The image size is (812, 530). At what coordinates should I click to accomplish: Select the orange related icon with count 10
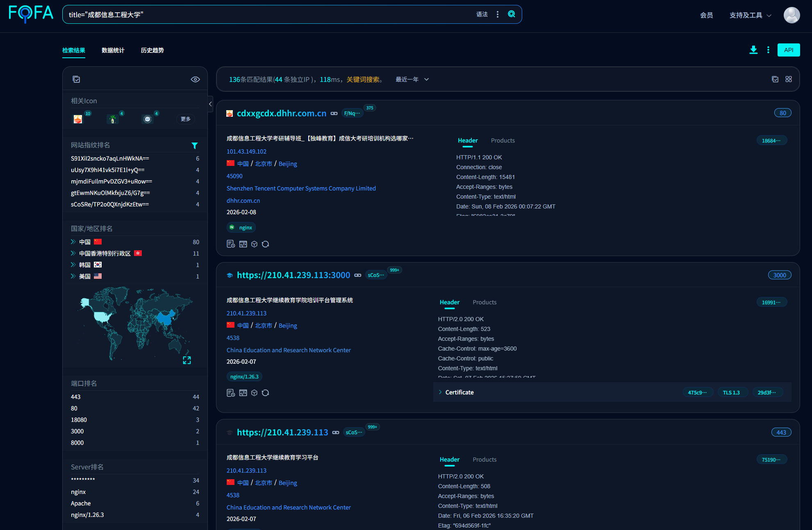[x=78, y=119]
